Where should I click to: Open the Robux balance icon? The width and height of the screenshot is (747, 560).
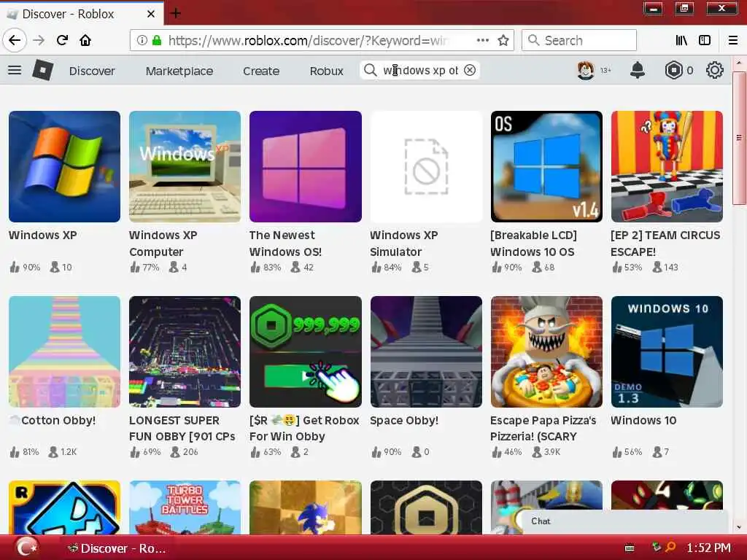click(x=673, y=71)
